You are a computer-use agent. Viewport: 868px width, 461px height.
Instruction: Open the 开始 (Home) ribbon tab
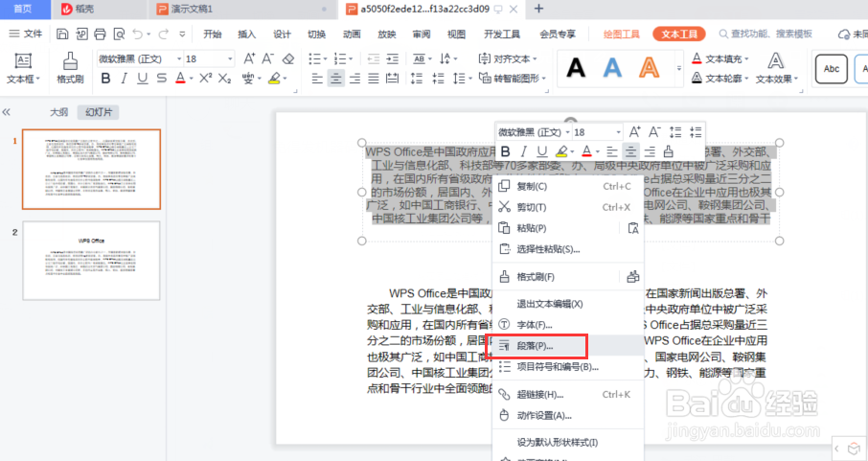click(x=213, y=35)
